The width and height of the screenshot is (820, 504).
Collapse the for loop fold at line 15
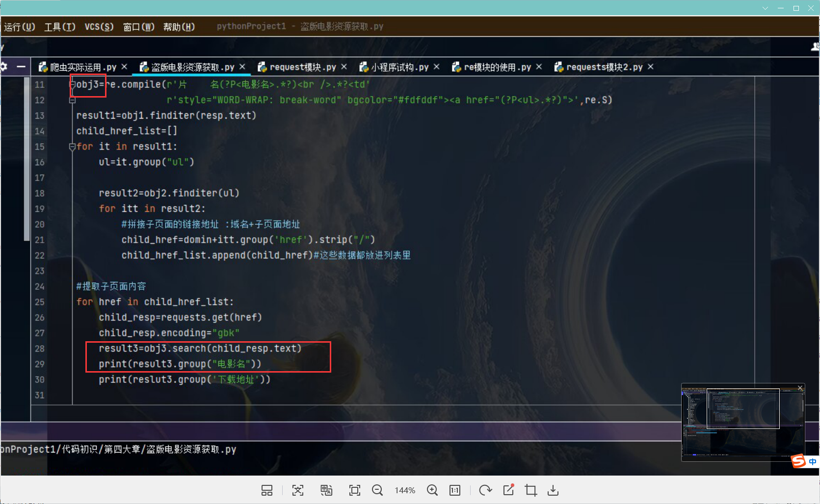(72, 147)
